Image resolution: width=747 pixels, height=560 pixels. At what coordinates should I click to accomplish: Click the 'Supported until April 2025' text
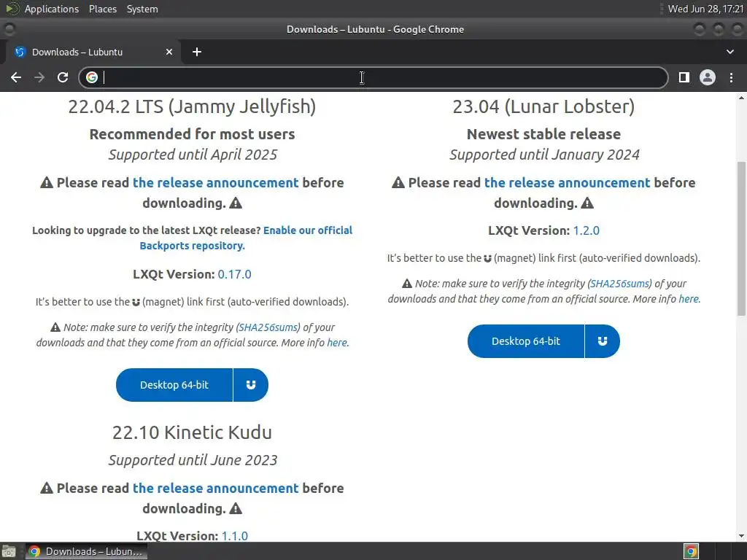[x=193, y=155]
